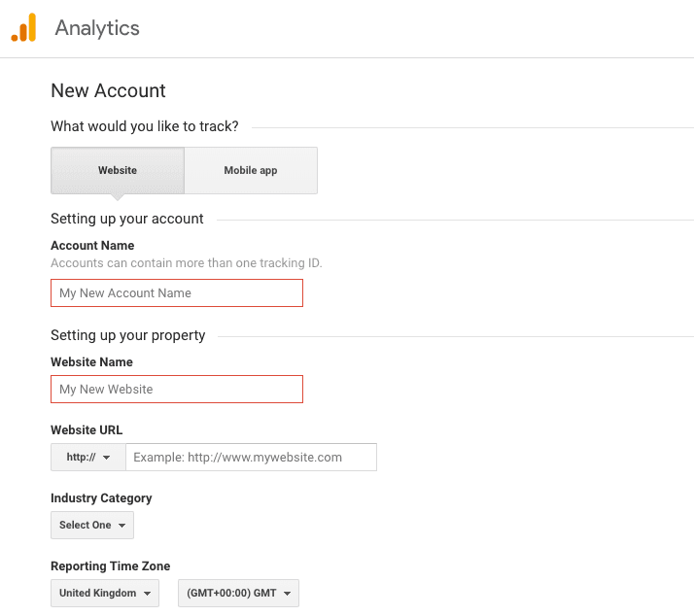Viewport: 694px width, 616px height.
Task: Switch to the Mobile app option
Action: 251,171
